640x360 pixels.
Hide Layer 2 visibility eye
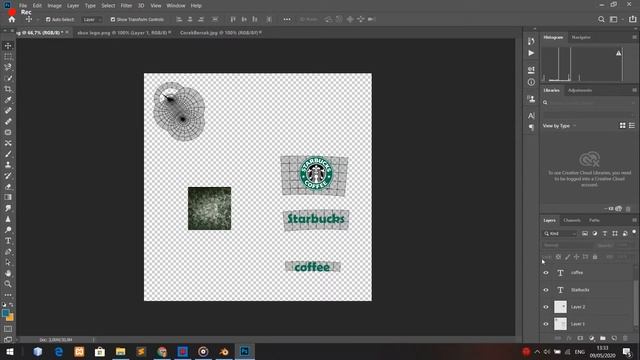tap(546, 307)
